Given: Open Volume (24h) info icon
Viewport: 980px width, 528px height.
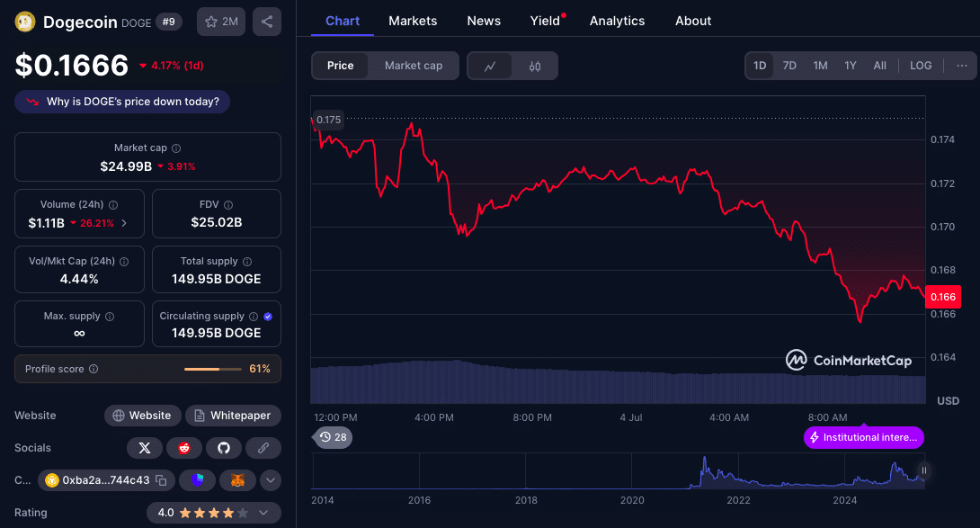Looking at the screenshot, I should click(113, 204).
